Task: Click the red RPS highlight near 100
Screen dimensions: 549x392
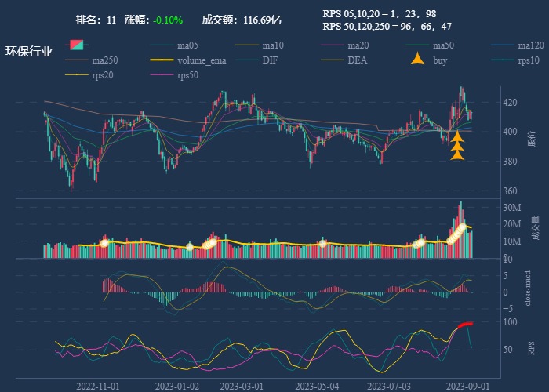Action: coord(465,325)
